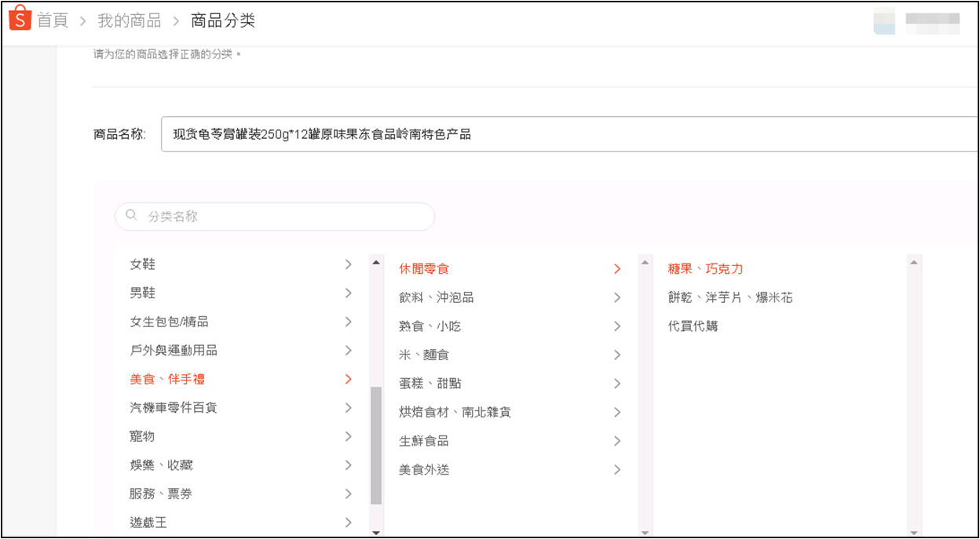This screenshot has height=539, width=980.
Task: Select 美食、伴手禮 category
Action: pyautogui.click(x=167, y=379)
